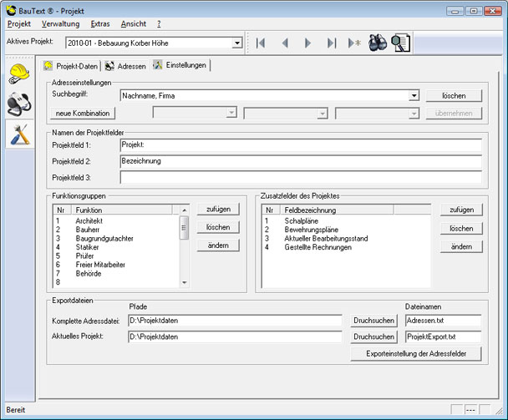Create a new record with the arrow-star icon
Screen dimensions: 508x420
[x=354, y=43]
